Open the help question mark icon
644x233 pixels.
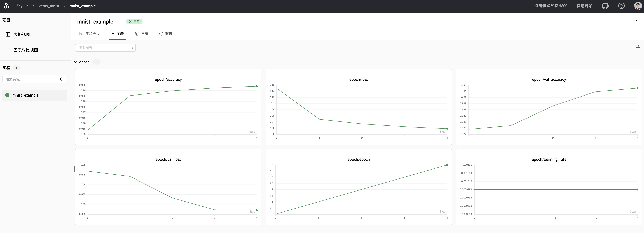click(621, 6)
